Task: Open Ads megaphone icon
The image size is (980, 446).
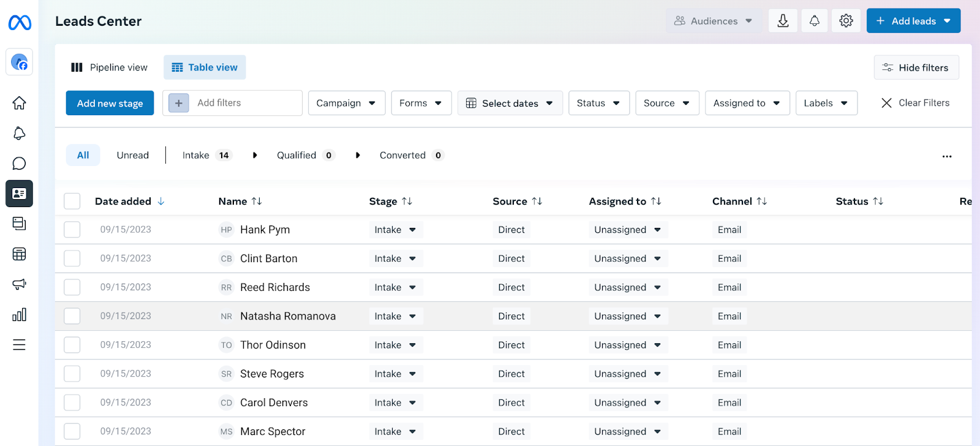Action: click(x=20, y=284)
